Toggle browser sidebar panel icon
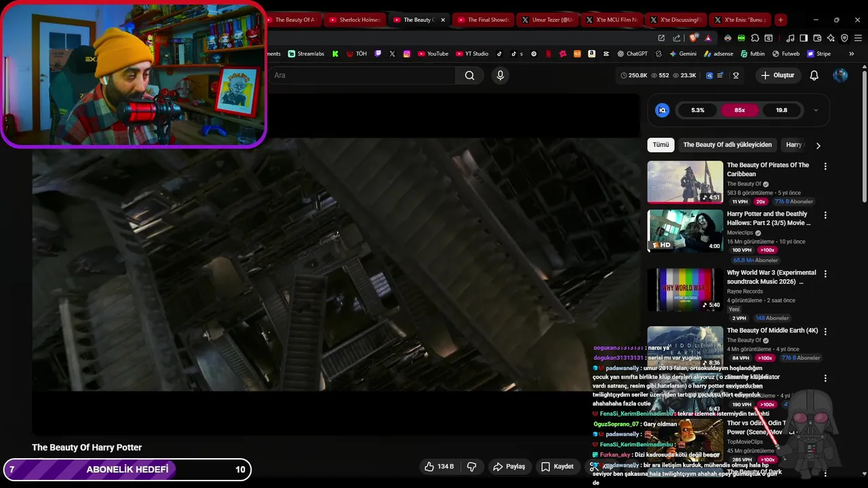The image size is (868, 488). (804, 38)
